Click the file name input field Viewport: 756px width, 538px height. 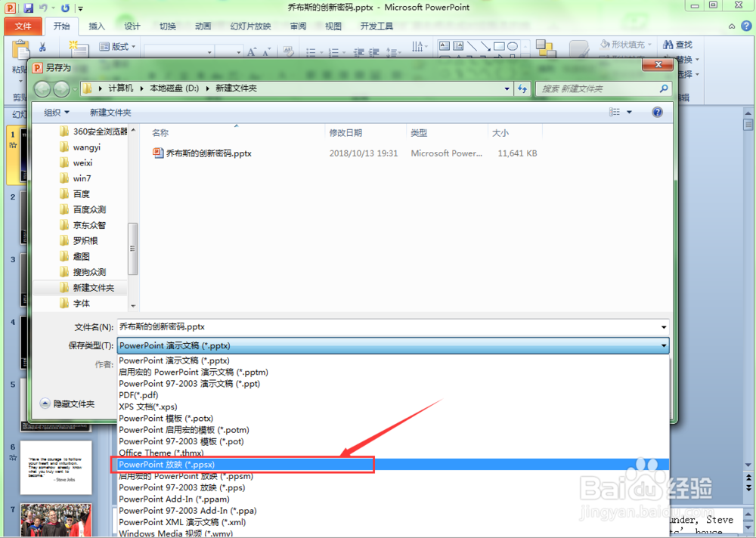click(388, 327)
